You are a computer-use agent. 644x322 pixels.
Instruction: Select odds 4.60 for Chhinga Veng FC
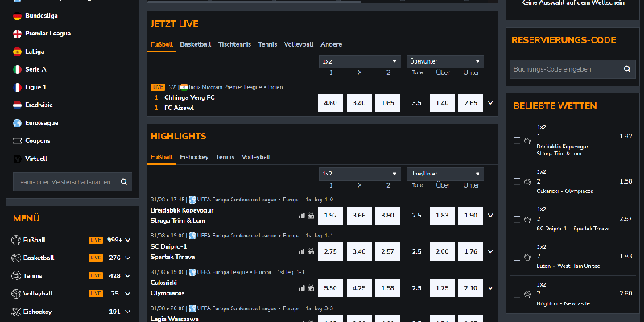coord(330,103)
